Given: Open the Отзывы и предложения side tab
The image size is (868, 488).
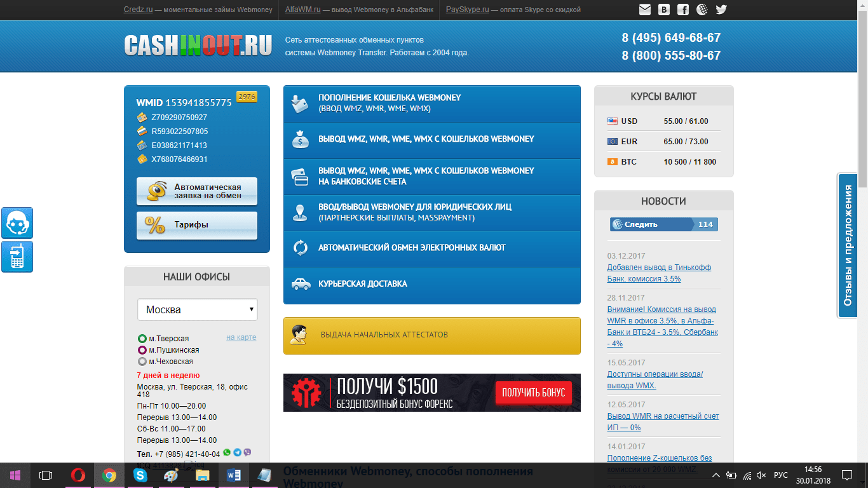Looking at the screenshot, I should (848, 245).
